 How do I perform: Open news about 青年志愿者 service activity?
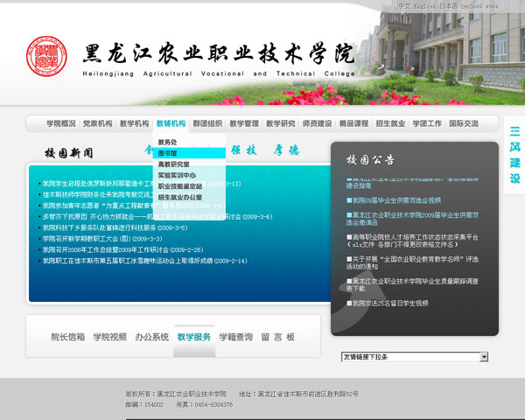[x=134, y=206]
